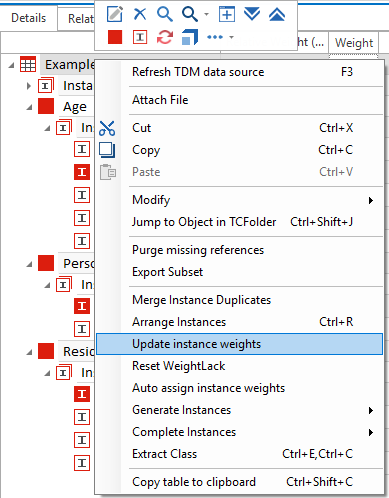Click the double chevron up icon
Viewport: 389px width, 498px height.
click(x=277, y=14)
